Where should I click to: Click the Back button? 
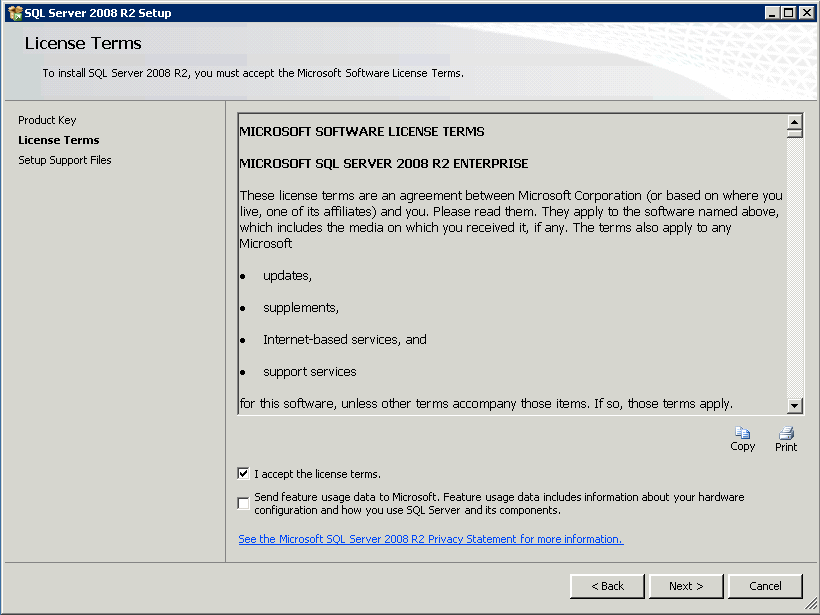[x=607, y=586]
